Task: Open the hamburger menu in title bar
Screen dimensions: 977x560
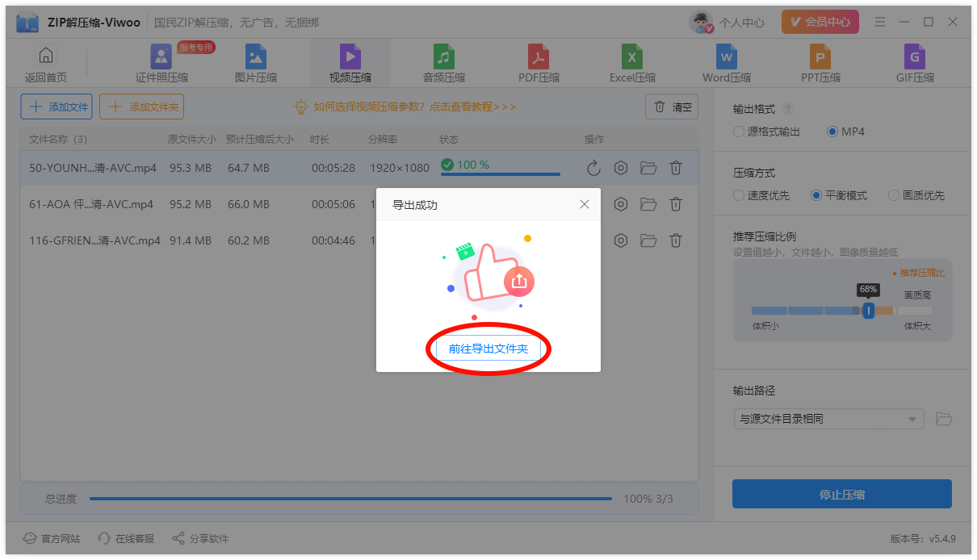Action: click(880, 22)
